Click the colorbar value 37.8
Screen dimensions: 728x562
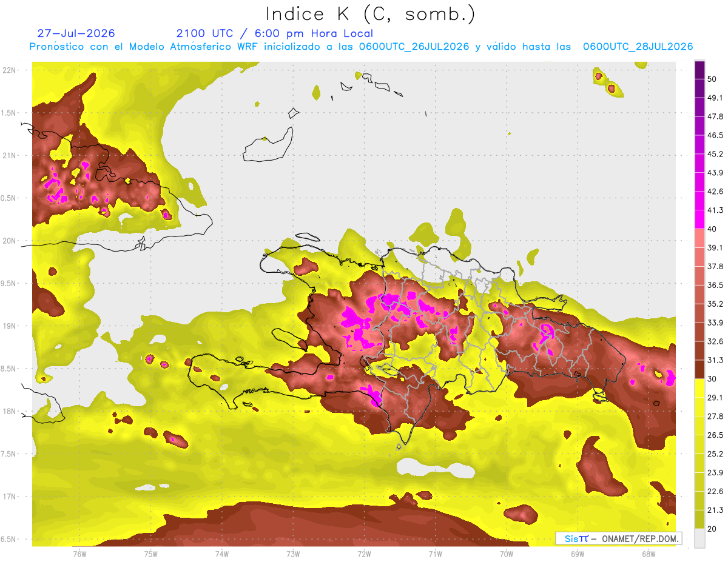pos(715,266)
